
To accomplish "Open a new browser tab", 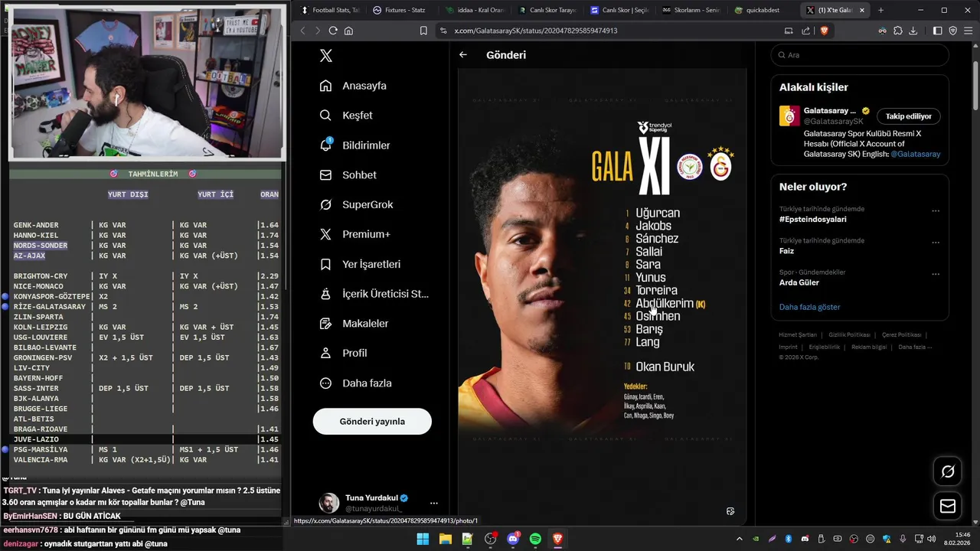I will (x=880, y=10).
